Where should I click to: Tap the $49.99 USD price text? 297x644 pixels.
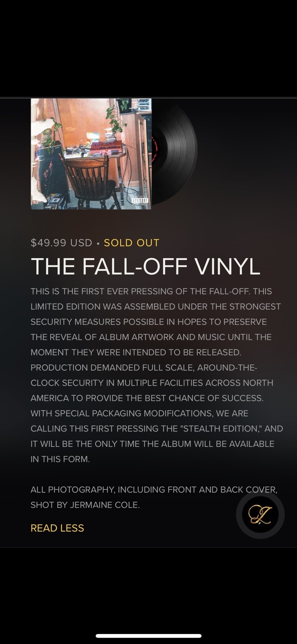[x=60, y=243]
